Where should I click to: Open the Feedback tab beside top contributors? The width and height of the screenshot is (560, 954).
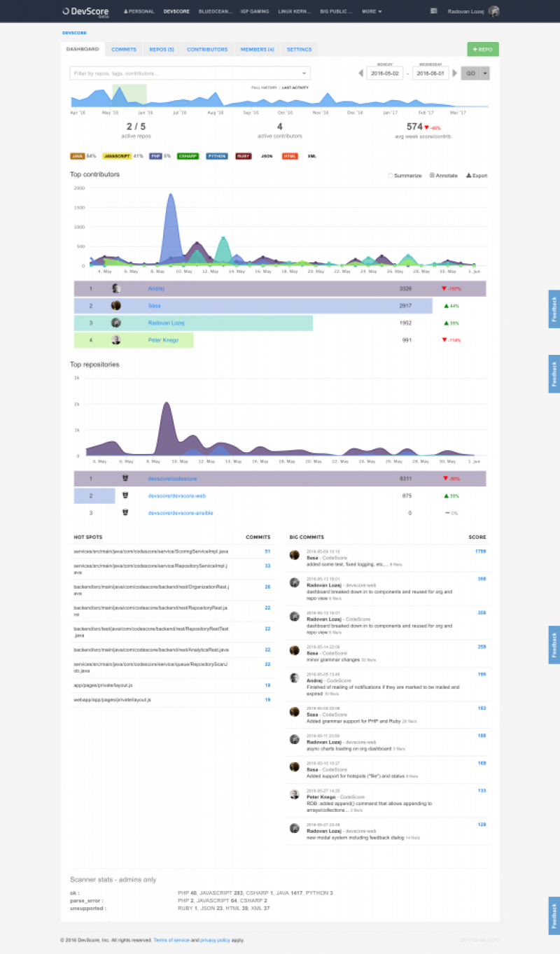[554, 309]
